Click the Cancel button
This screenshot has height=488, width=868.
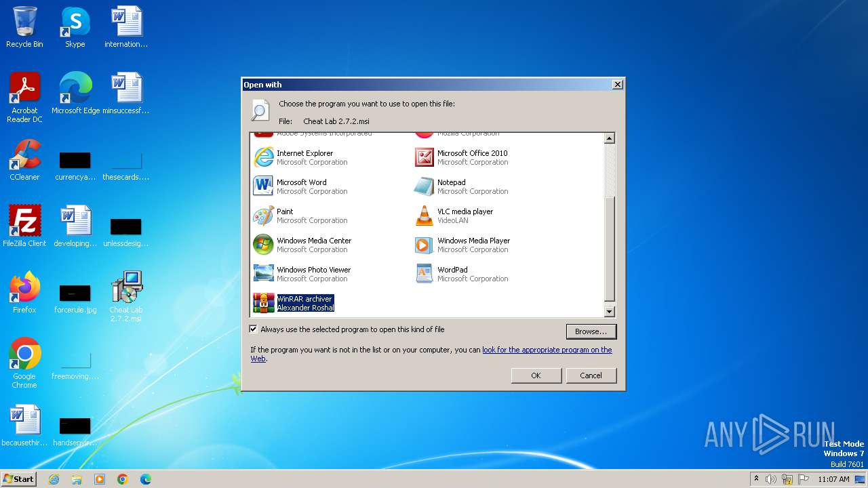point(591,375)
